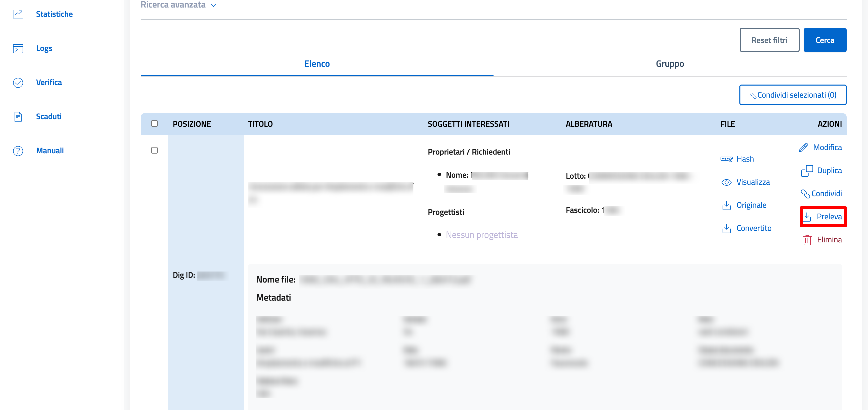Check the first row's selection checkbox
Viewport: 868px width, 410px height.
pyautogui.click(x=154, y=151)
